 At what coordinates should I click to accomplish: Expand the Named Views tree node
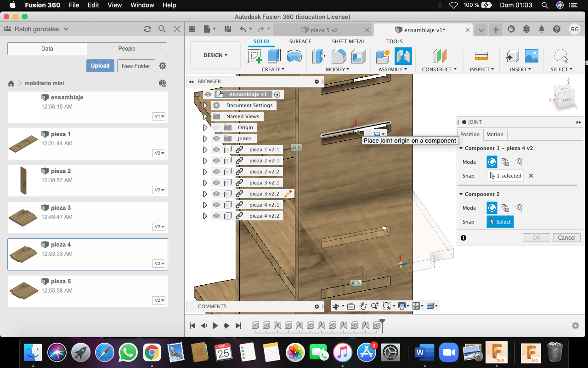[x=205, y=116]
